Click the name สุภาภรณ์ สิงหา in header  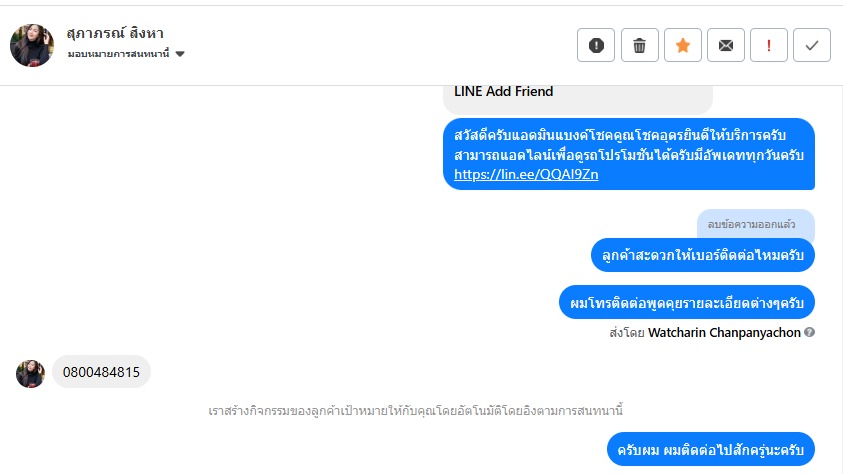tap(115, 34)
